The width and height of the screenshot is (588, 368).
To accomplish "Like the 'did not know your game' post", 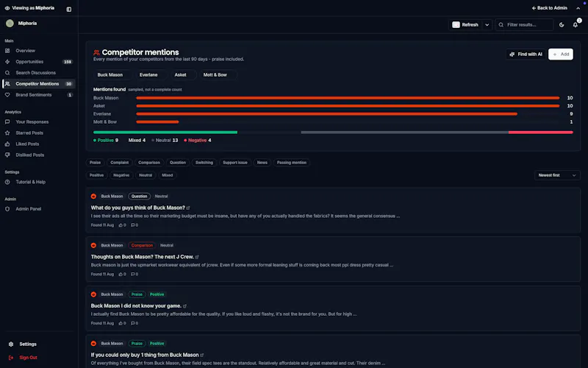I will tap(122, 323).
